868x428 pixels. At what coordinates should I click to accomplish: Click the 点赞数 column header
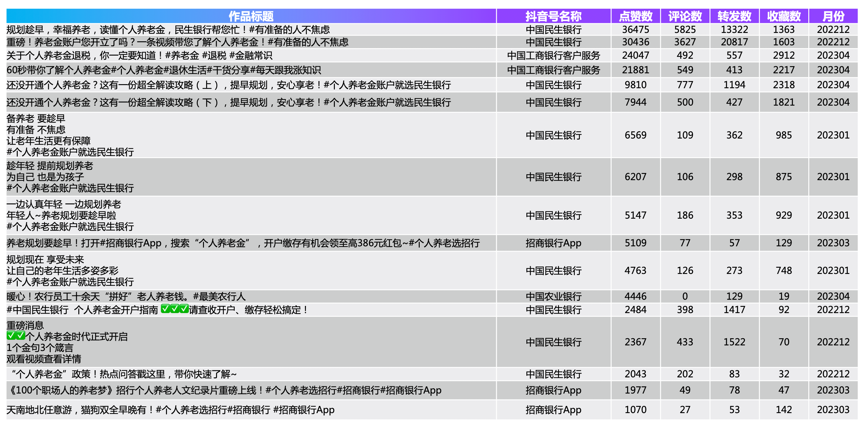[635, 16]
